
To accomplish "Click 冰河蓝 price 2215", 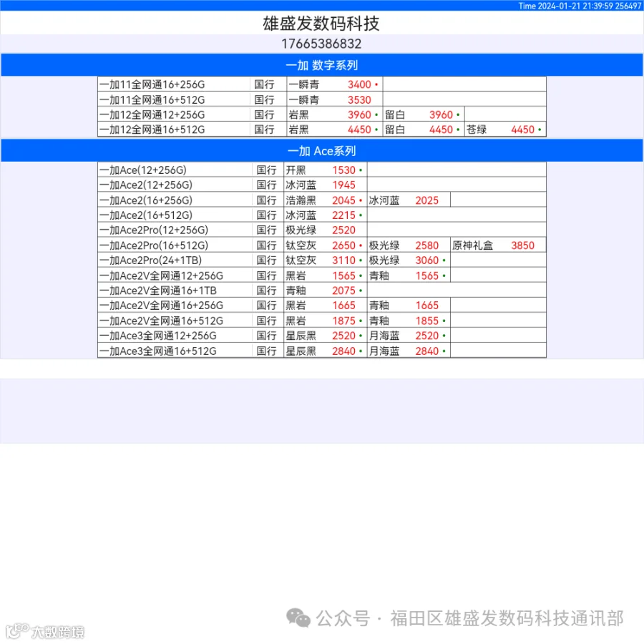I will [343, 215].
